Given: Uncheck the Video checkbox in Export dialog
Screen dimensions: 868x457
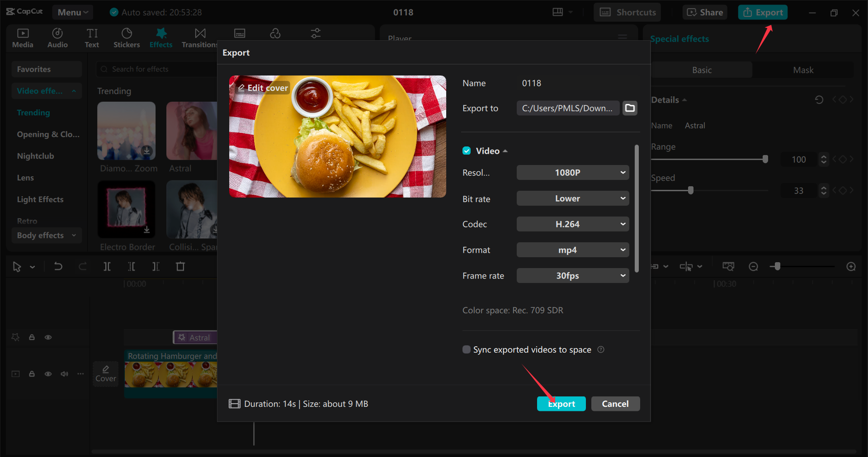Looking at the screenshot, I should pos(466,151).
